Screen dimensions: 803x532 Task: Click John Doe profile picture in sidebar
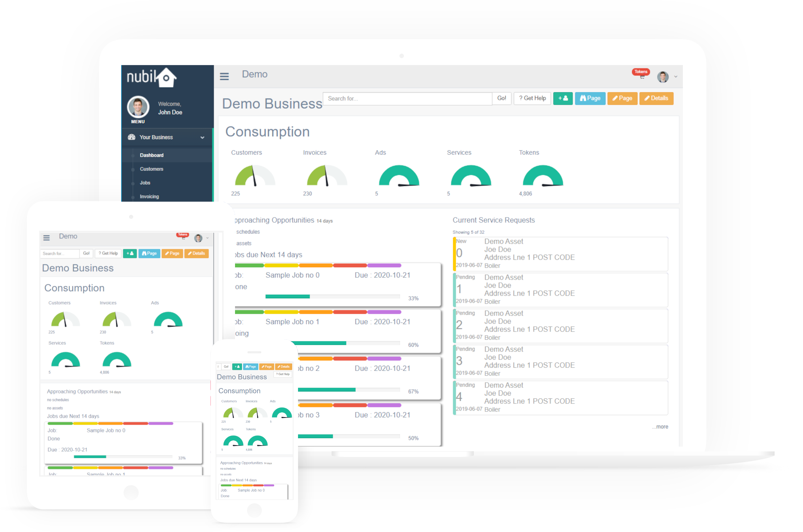[x=138, y=107]
